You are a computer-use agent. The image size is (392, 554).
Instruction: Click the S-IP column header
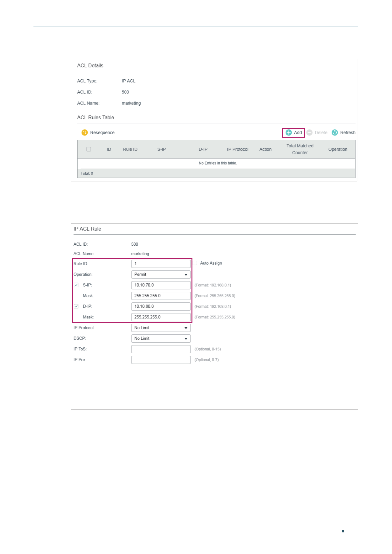(162, 149)
